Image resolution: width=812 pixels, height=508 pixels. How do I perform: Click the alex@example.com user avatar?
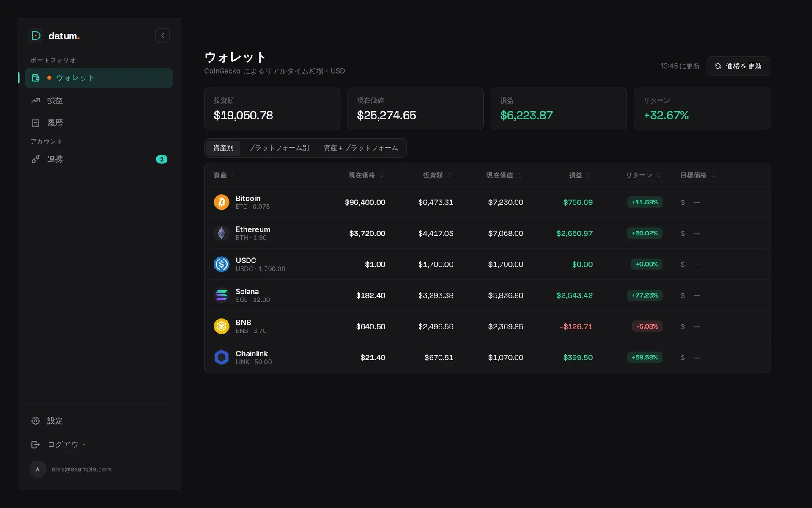pyautogui.click(x=38, y=469)
